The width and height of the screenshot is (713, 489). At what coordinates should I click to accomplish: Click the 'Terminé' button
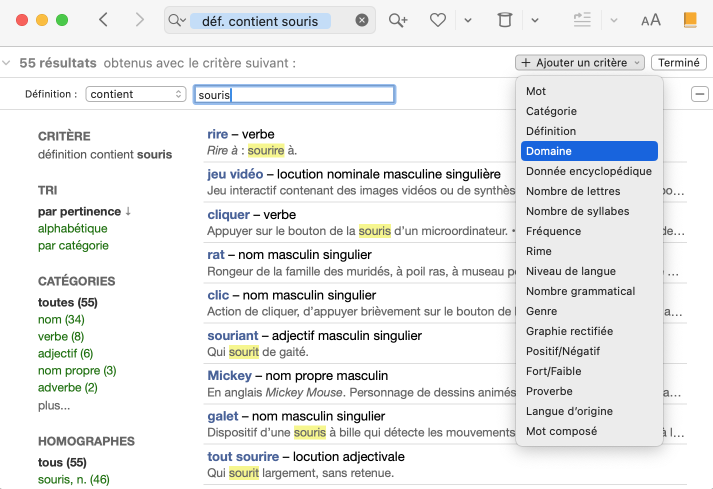[678, 63]
